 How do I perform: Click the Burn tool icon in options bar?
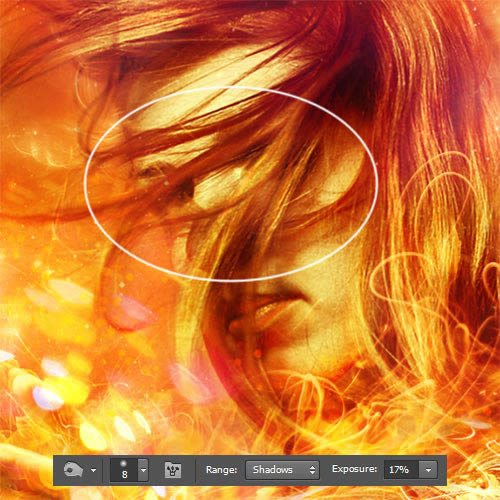pyautogui.click(x=73, y=470)
